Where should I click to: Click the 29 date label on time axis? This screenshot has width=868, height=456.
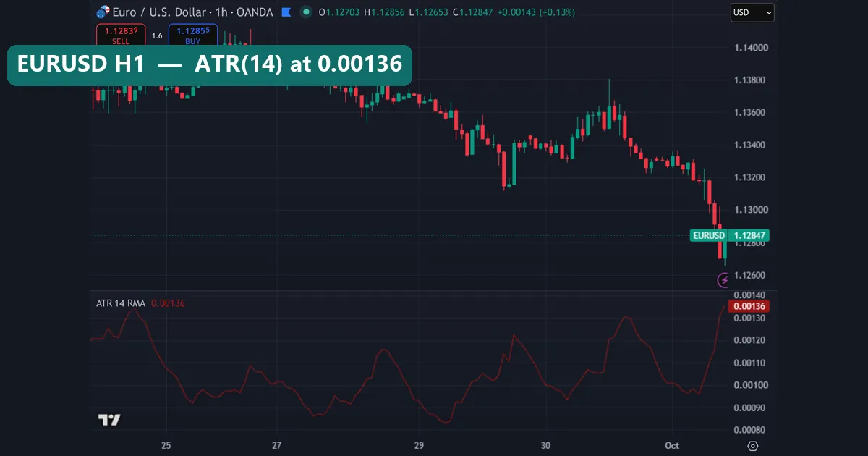tap(419, 445)
